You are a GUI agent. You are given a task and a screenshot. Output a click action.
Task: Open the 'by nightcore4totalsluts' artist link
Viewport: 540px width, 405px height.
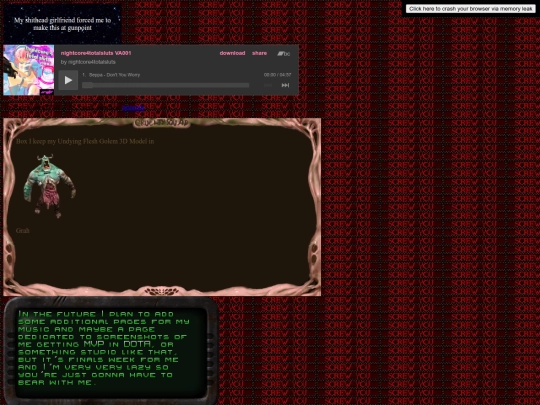point(88,62)
